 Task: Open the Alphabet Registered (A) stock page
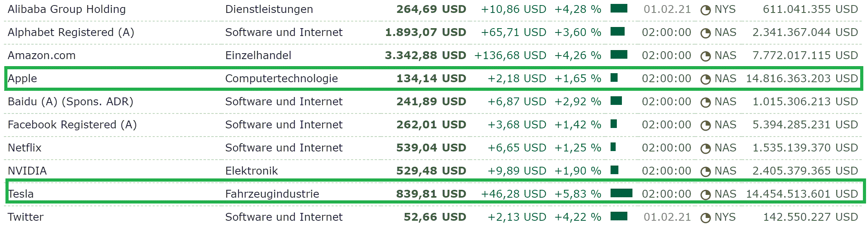click(x=71, y=32)
